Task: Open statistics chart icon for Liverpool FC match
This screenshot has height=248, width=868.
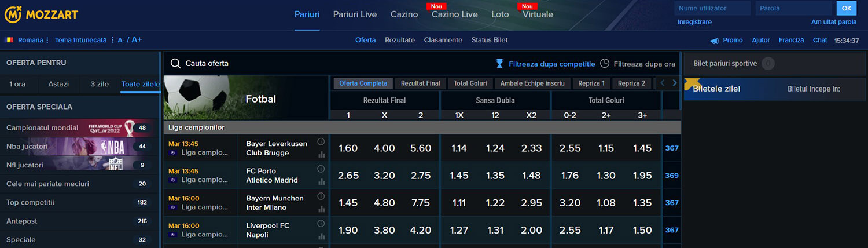Action: click(x=321, y=236)
